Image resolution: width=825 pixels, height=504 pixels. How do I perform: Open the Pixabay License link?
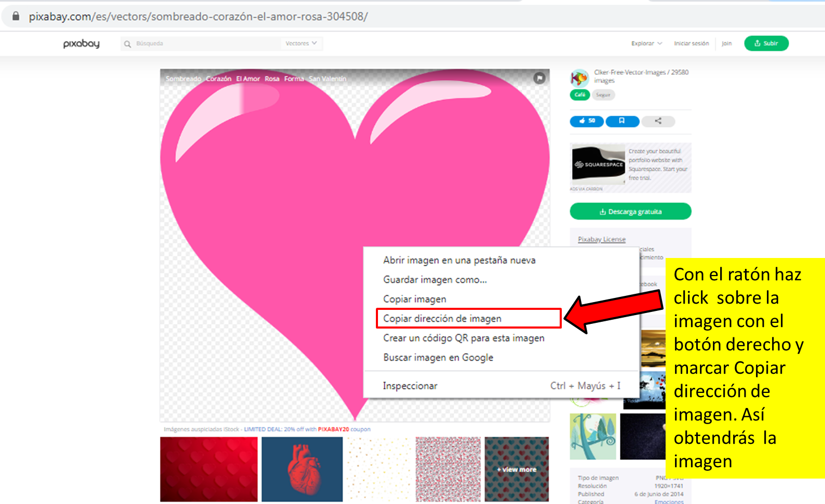click(602, 239)
